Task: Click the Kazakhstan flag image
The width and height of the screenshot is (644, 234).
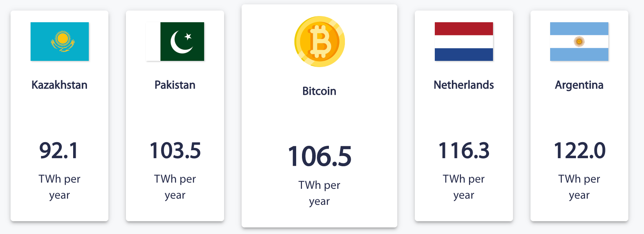Action: tap(60, 42)
